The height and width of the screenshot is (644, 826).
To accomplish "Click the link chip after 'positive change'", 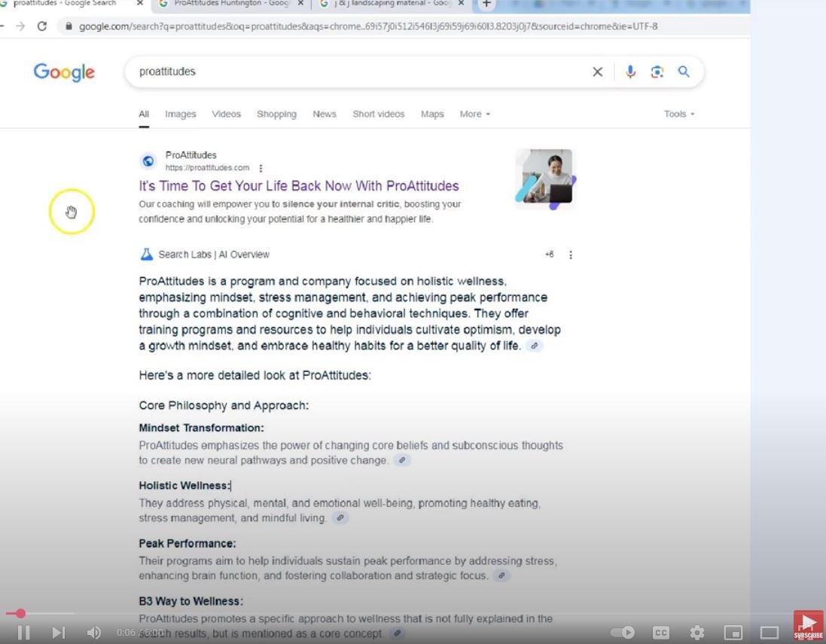I will tap(402, 460).
